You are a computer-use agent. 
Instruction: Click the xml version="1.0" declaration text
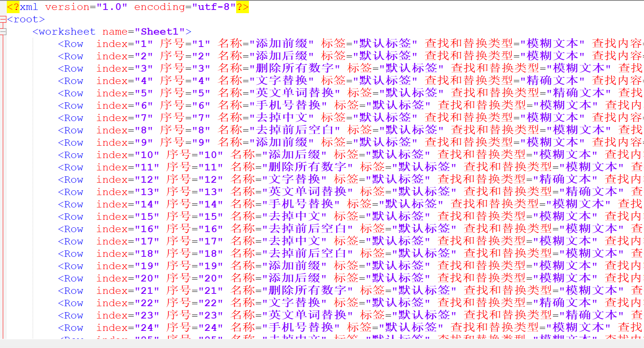[74, 7]
